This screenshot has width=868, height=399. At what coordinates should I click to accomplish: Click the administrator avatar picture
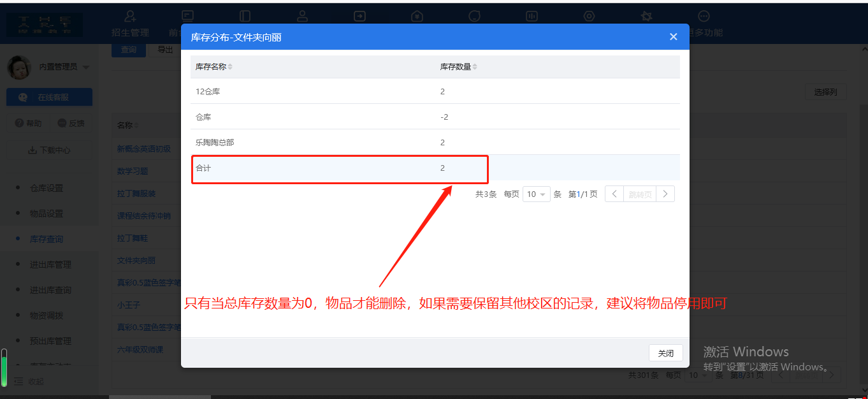[19, 67]
